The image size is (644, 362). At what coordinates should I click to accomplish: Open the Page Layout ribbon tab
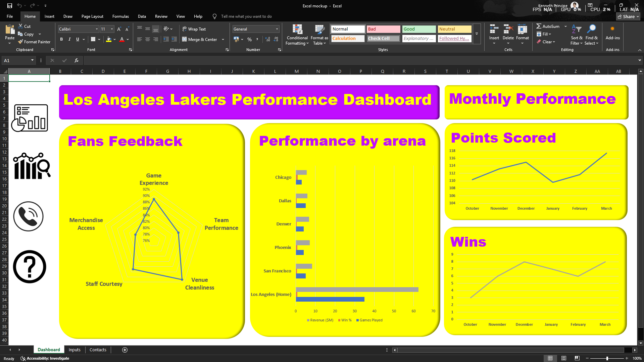92,16
